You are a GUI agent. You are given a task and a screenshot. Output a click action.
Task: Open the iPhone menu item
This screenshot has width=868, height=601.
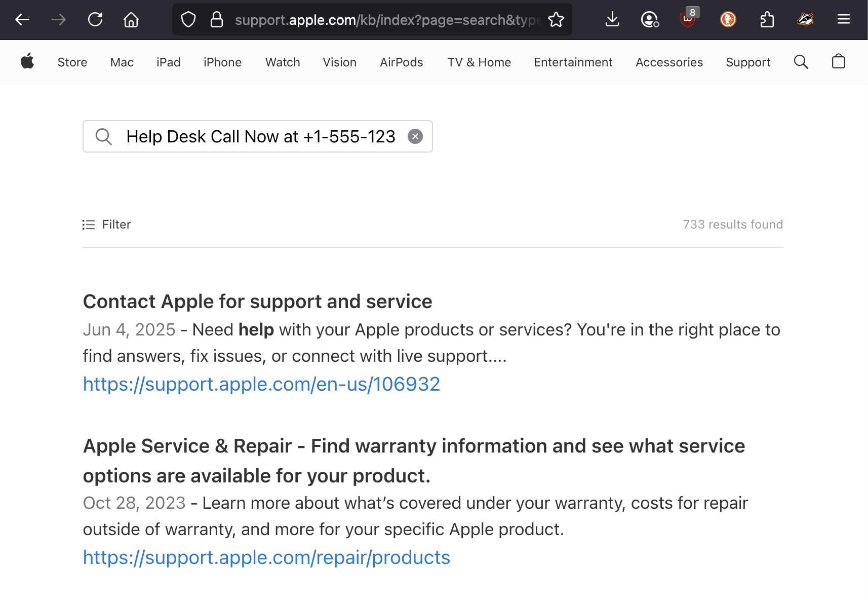222,62
